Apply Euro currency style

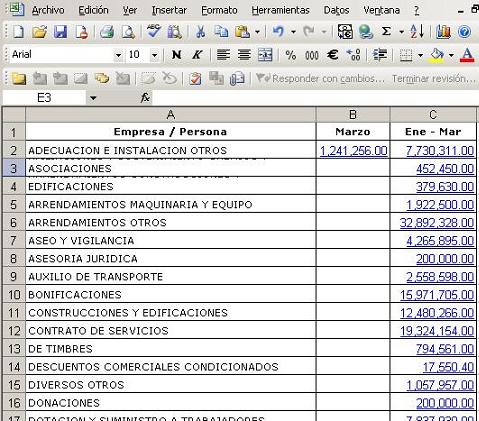pos(333,55)
